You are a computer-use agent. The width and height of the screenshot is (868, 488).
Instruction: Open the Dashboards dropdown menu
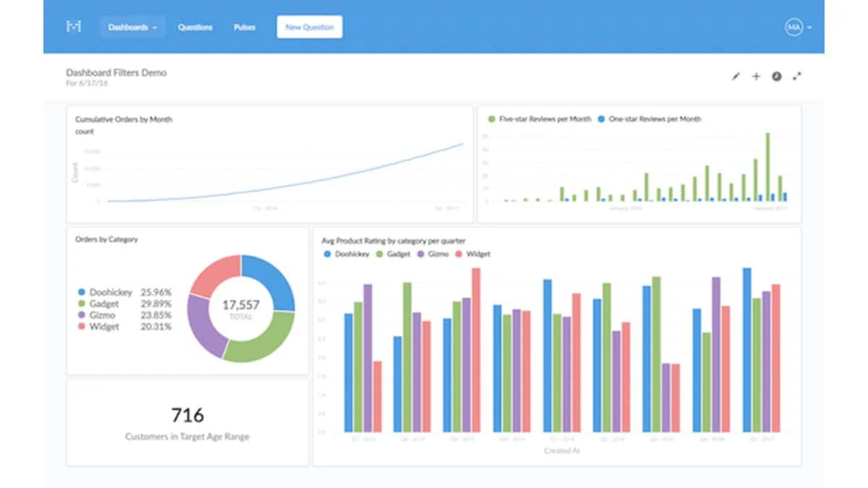point(132,27)
